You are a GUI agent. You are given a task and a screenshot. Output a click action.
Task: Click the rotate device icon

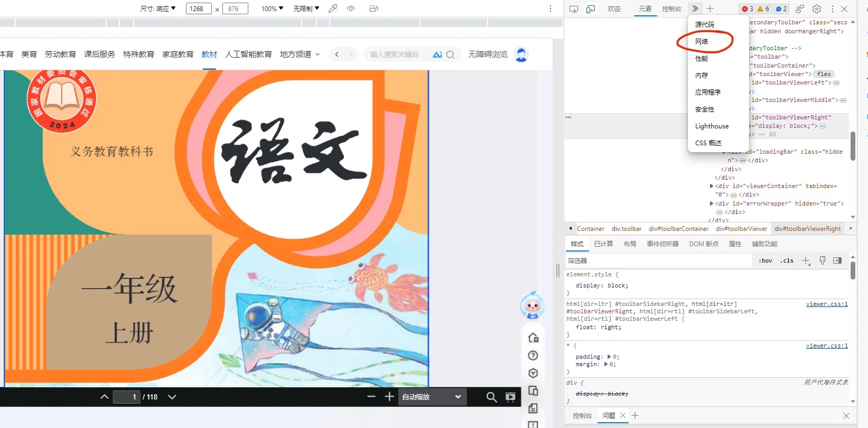(x=374, y=8)
